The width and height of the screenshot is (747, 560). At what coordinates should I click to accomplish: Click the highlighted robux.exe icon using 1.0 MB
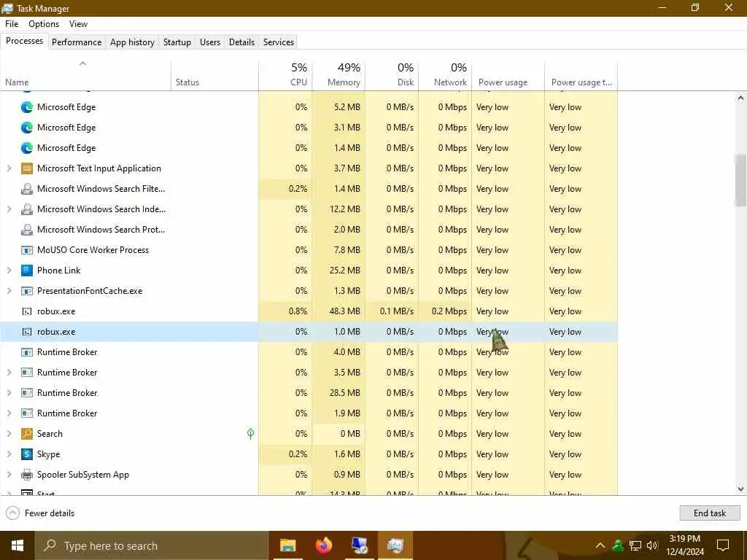[27, 332]
